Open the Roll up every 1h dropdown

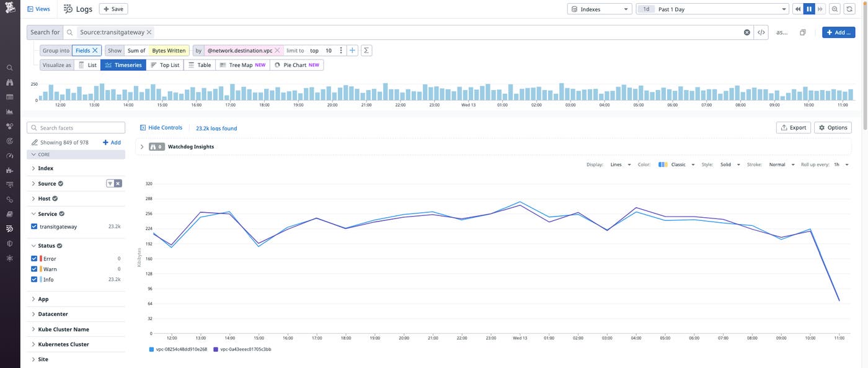pyautogui.click(x=839, y=163)
